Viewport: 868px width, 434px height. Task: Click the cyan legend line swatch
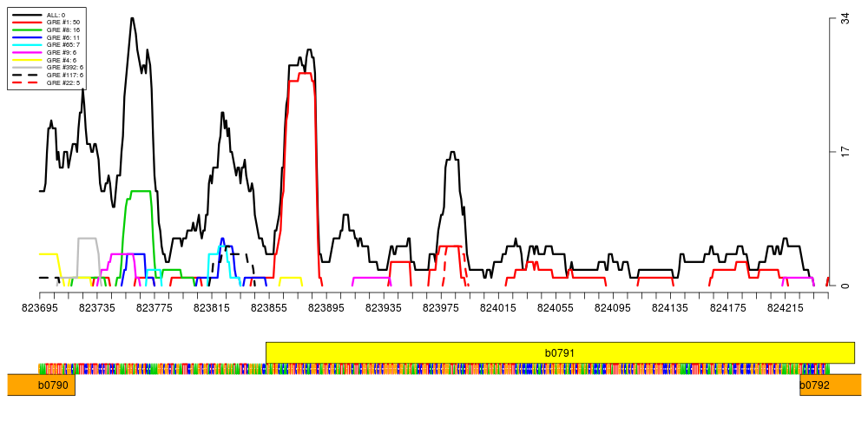click(x=27, y=44)
